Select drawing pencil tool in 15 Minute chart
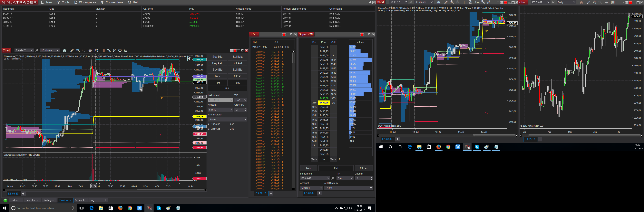The width and height of the screenshot is (644, 212). point(72,50)
